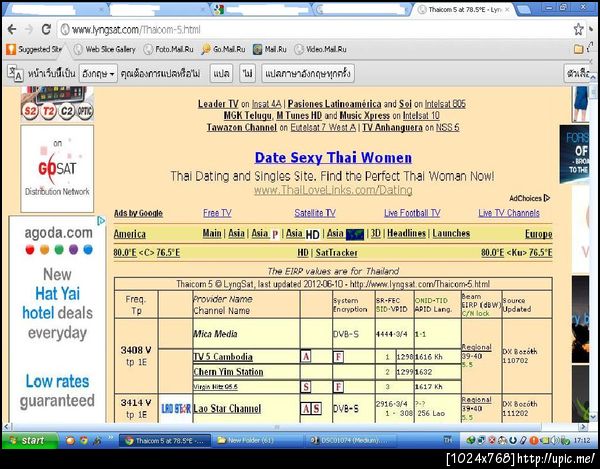Open the Leader TV link

pyautogui.click(x=218, y=104)
